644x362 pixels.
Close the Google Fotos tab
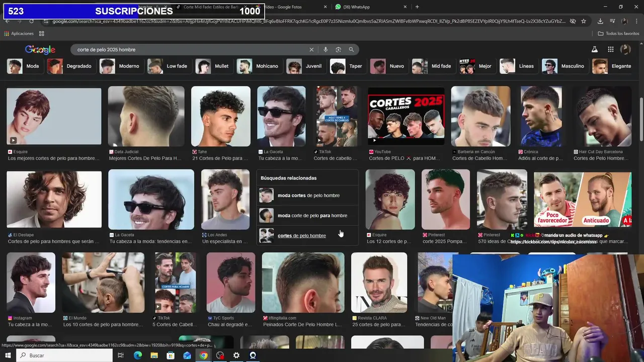tap(325, 7)
